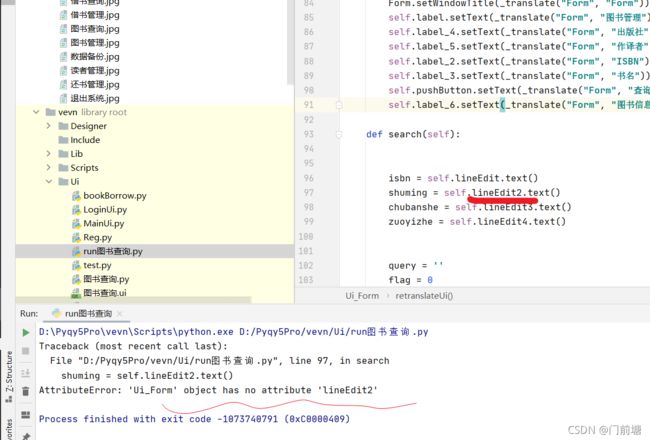Image resolution: width=650 pixels, height=440 pixels.
Task: Click the Designer folder name
Action: pyautogui.click(x=88, y=126)
